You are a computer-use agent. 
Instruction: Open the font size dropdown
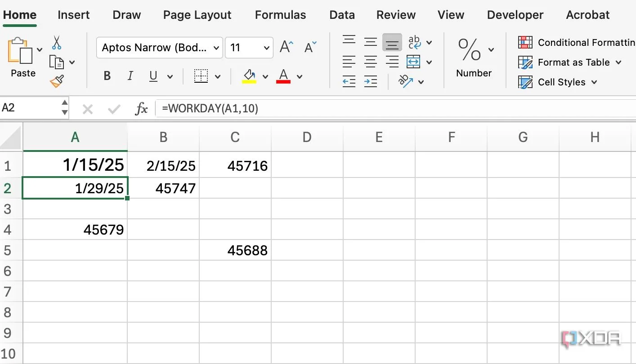266,48
